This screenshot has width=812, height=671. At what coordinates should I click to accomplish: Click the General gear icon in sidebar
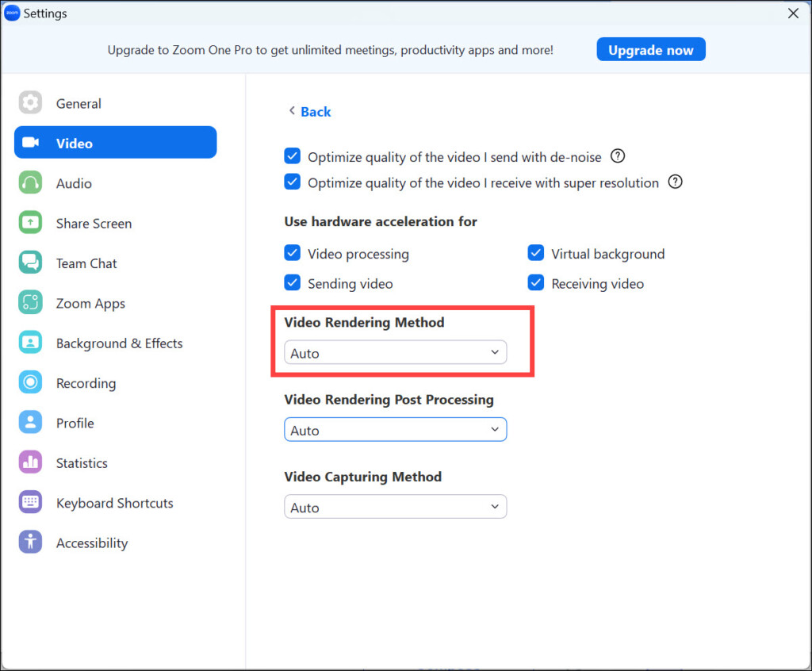tap(30, 103)
